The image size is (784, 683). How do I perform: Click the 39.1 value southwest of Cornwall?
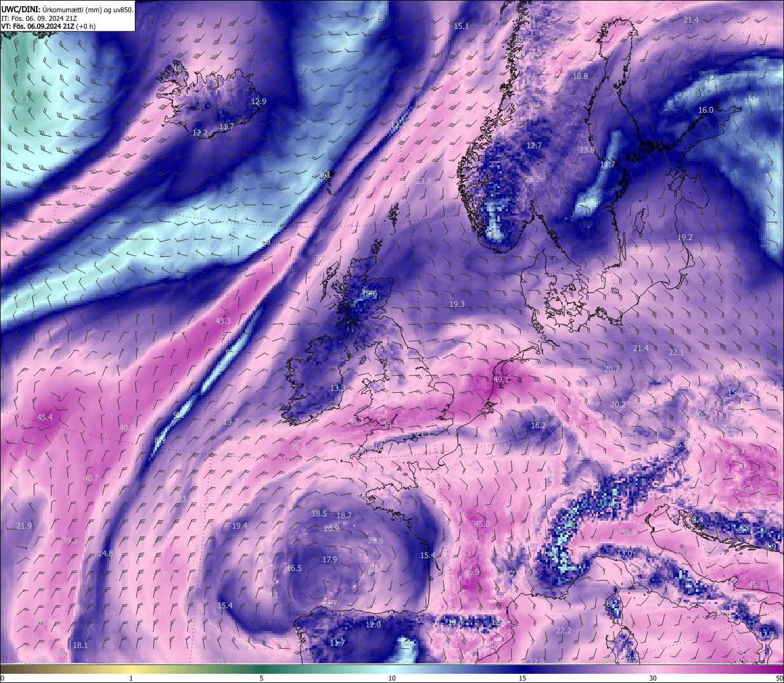[x=298, y=447]
